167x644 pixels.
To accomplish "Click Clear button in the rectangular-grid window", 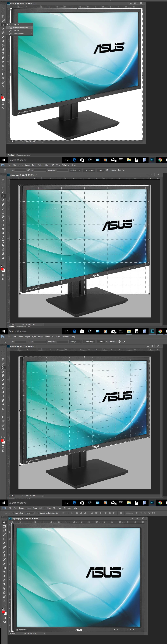I will pos(101,170).
